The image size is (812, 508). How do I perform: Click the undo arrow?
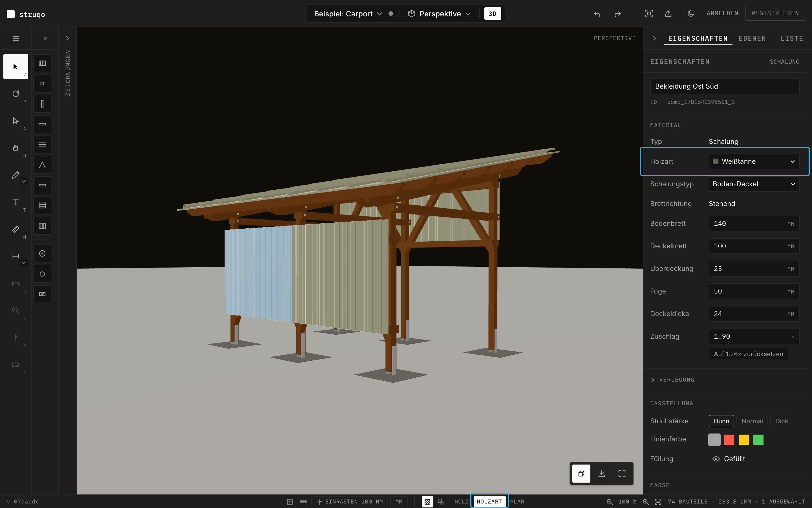click(597, 14)
